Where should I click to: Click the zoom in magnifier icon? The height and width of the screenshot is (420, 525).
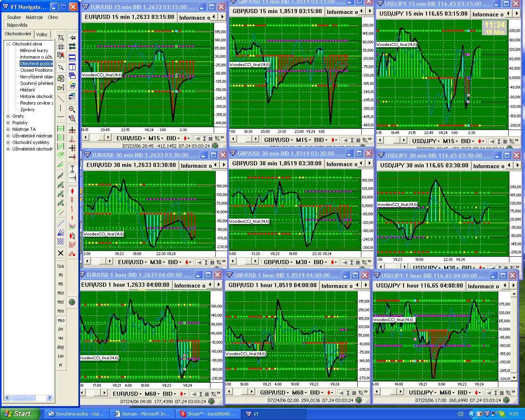tap(72, 109)
